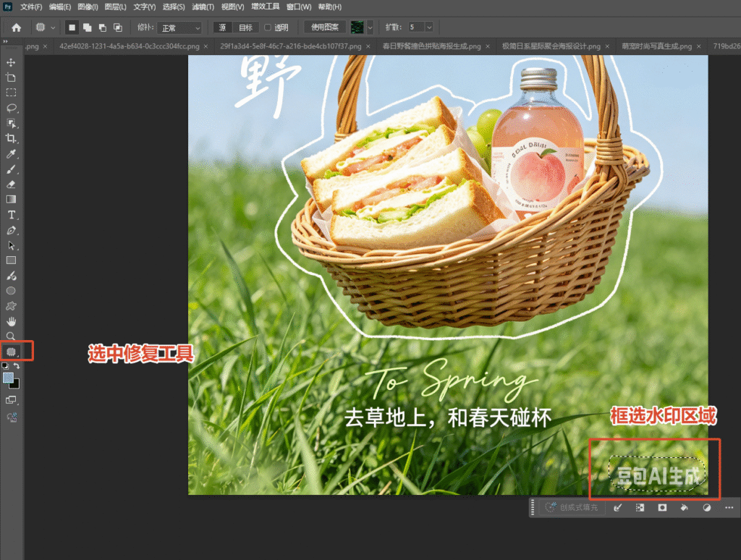Select the Object Selection tool
741x560 pixels.
click(11, 123)
